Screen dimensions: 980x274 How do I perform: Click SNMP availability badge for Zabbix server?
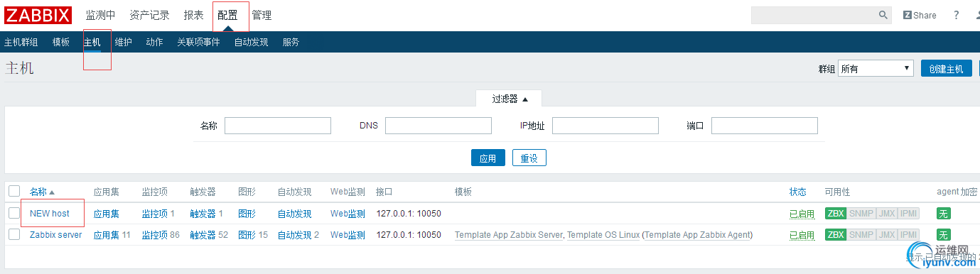tap(861, 234)
